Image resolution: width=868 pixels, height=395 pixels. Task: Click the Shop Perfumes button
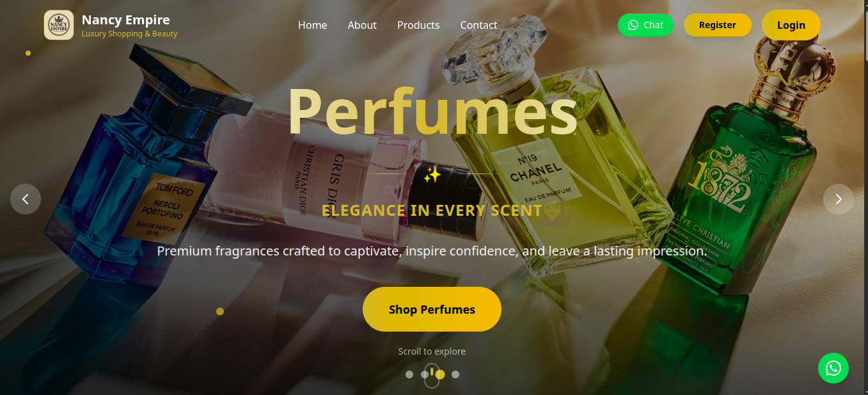click(x=432, y=309)
